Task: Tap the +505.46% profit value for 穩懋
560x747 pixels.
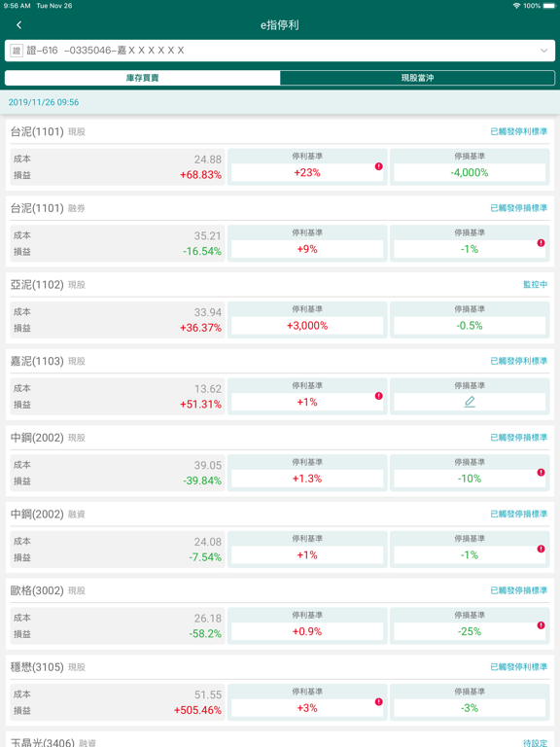Action: pyautogui.click(x=197, y=710)
